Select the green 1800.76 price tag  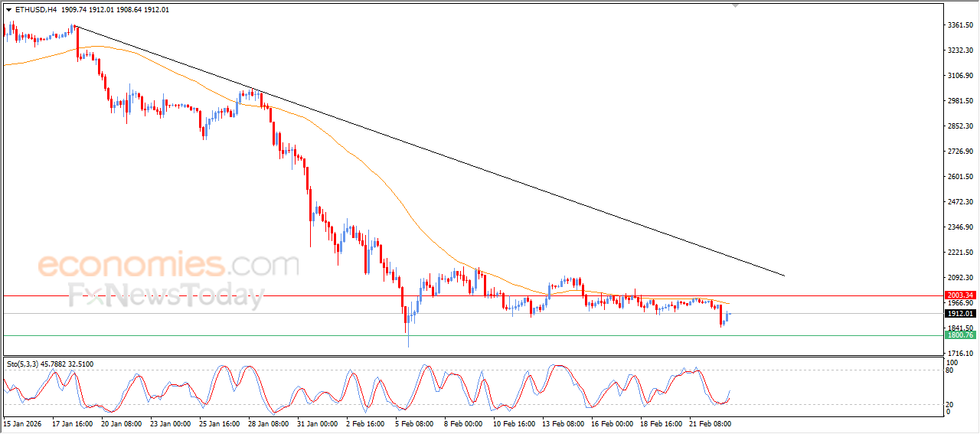[959, 335]
